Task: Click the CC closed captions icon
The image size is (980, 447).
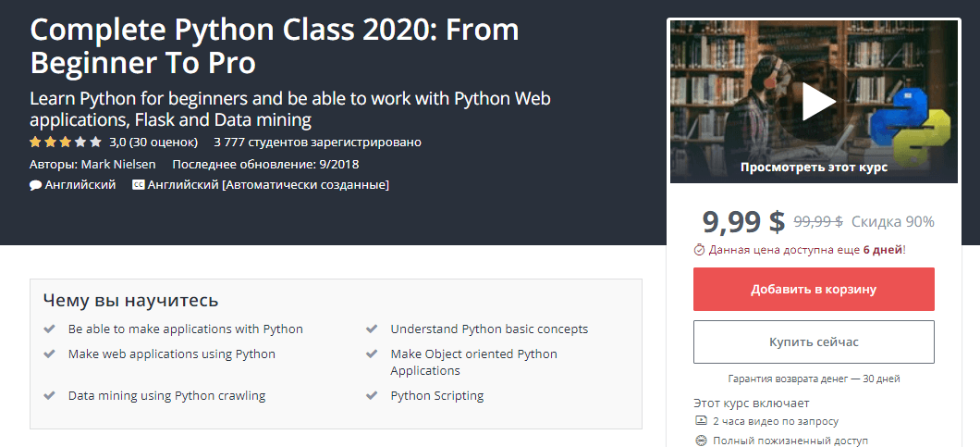Action: [139, 185]
